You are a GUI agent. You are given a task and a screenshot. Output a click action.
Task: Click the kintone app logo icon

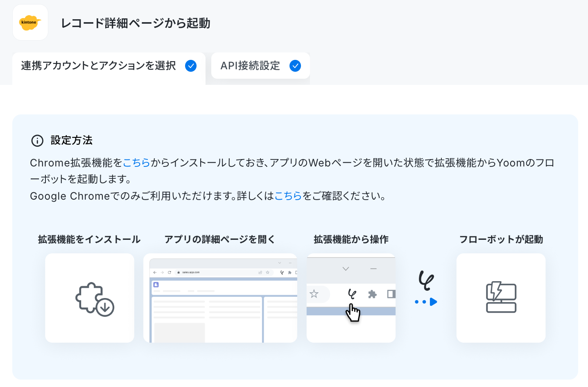tap(30, 23)
